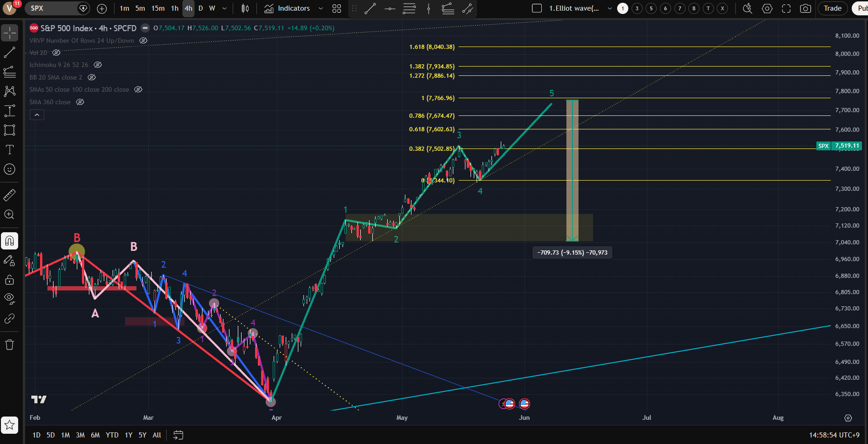Image resolution: width=868 pixels, height=444 pixels.
Task: Open the favorites star toolbar button
Action: [x=10, y=424]
